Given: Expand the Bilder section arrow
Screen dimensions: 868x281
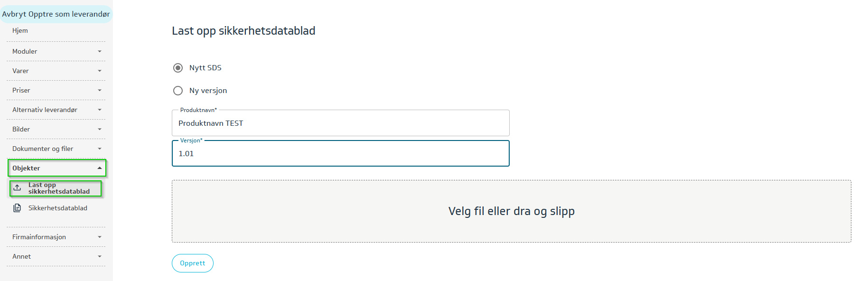Looking at the screenshot, I should coord(100,129).
